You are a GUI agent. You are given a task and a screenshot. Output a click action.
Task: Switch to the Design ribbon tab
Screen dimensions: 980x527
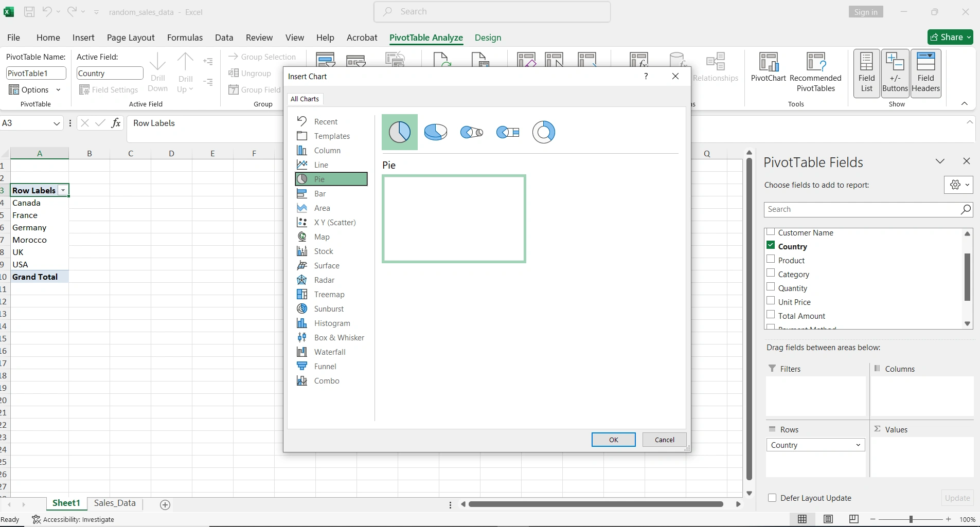[x=487, y=38]
